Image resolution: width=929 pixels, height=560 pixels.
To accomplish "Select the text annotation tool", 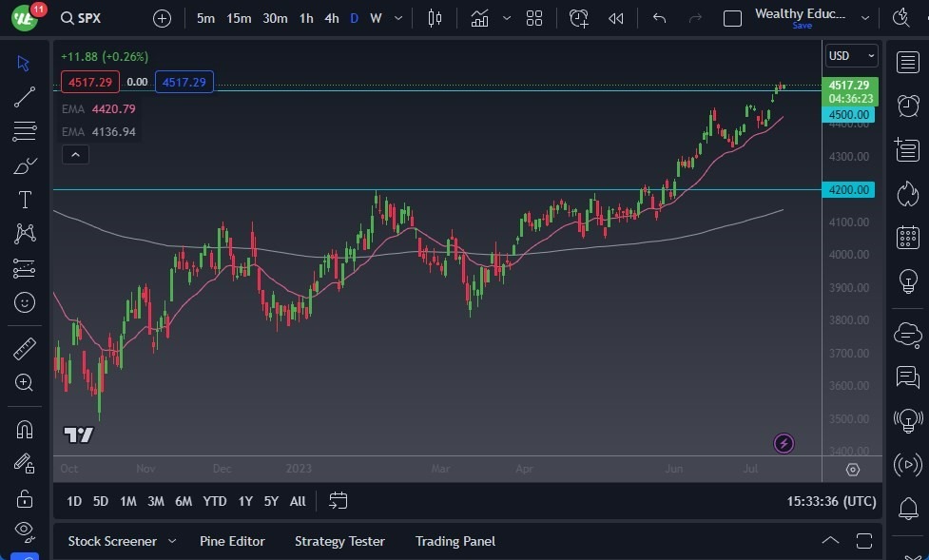I will point(24,200).
